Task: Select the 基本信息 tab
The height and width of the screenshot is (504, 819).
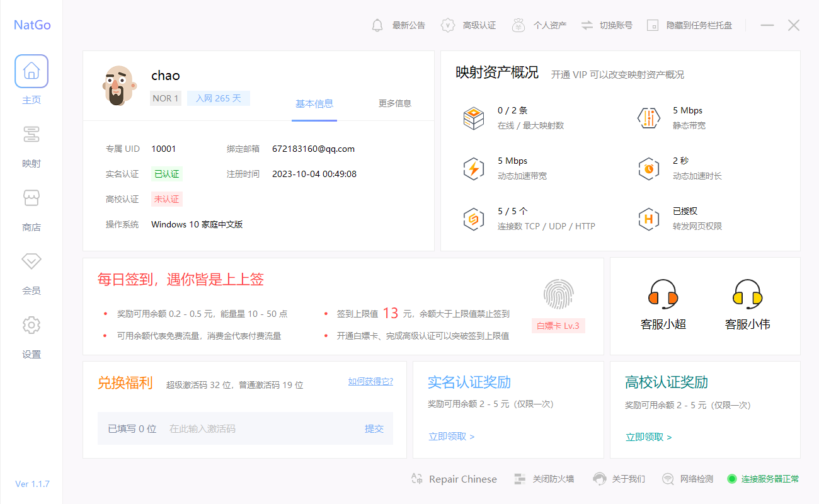Action: pyautogui.click(x=314, y=103)
